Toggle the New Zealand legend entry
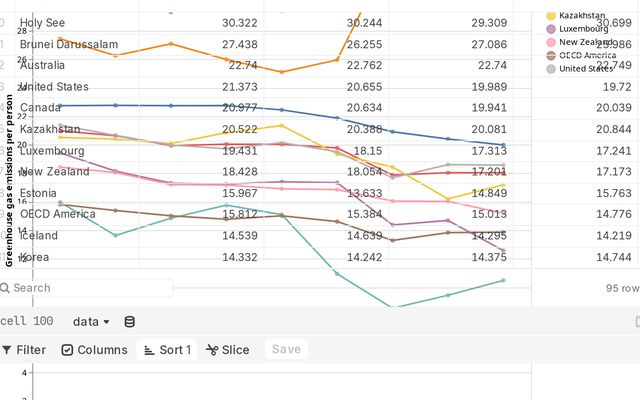The height and width of the screenshot is (400, 640). (580, 42)
